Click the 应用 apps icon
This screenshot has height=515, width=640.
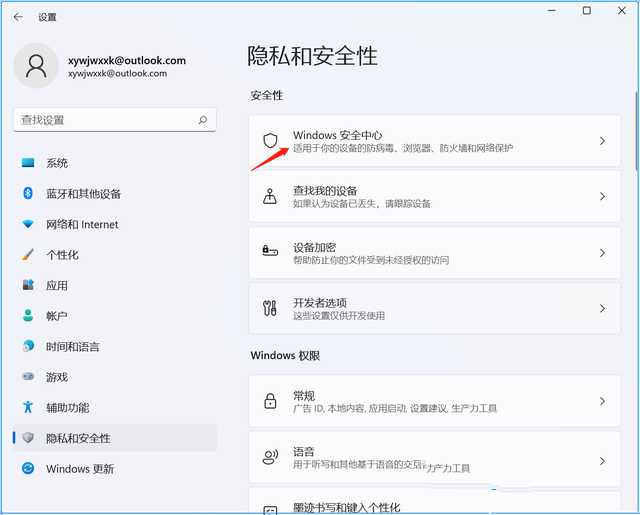click(x=28, y=285)
